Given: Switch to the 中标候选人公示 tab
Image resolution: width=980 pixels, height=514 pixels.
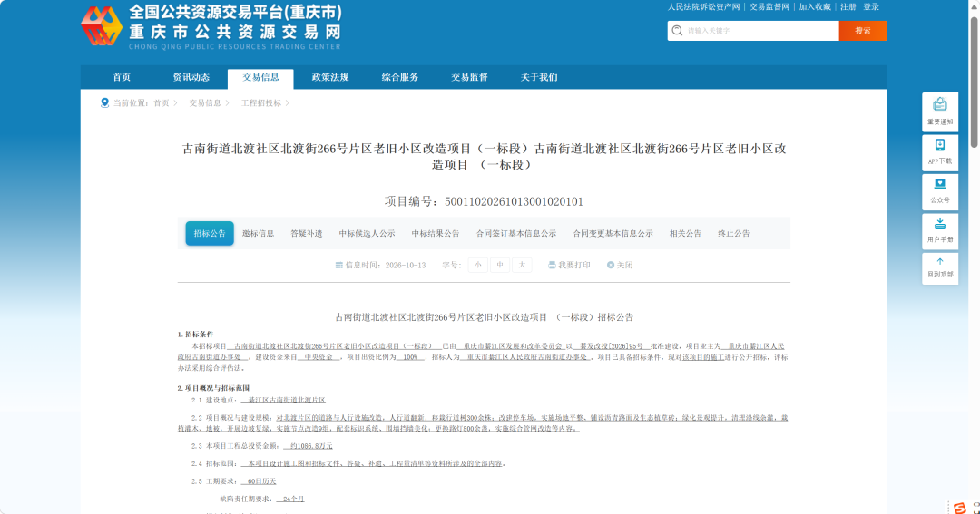Looking at the screenshot, I should (x=367, y=234).
